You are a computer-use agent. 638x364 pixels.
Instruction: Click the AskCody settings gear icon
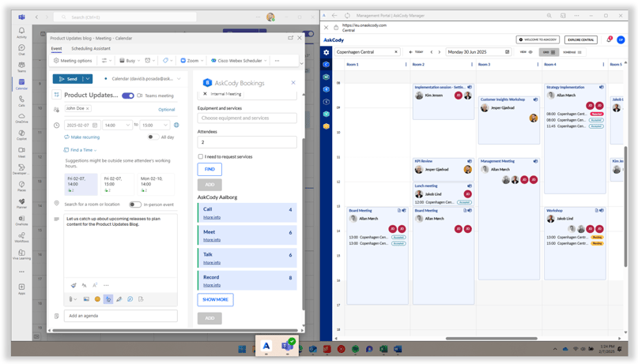(326, 52)
